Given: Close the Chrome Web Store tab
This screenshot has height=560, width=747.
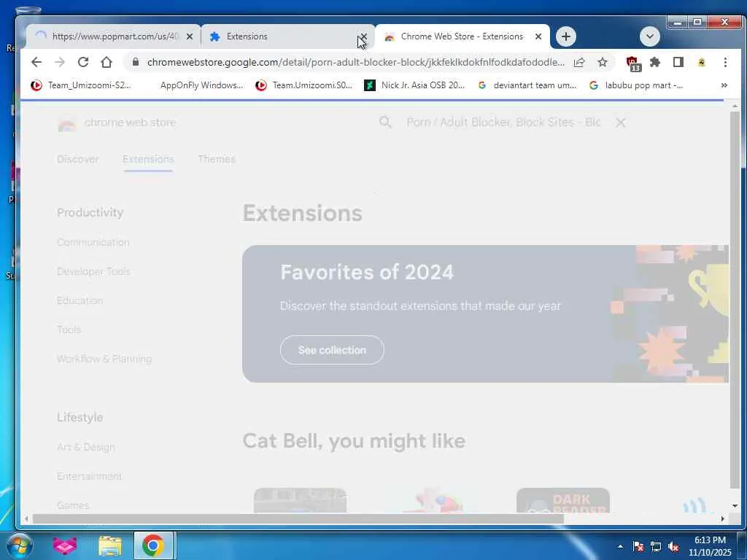Looking at the screenshot, I should [x=538, y=36].
